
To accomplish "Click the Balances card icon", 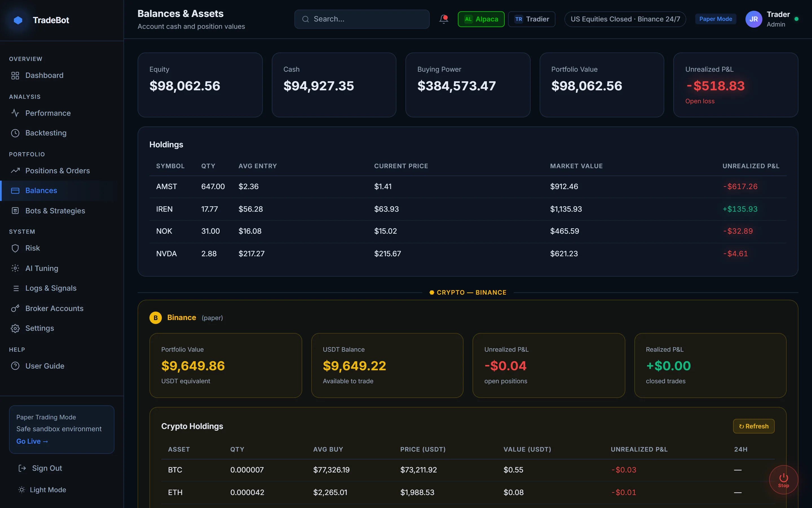I will [x=15, y=191].
